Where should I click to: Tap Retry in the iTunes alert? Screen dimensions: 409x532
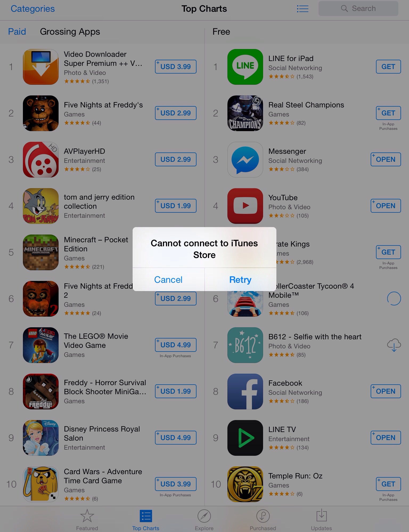[x=240, y=280]
